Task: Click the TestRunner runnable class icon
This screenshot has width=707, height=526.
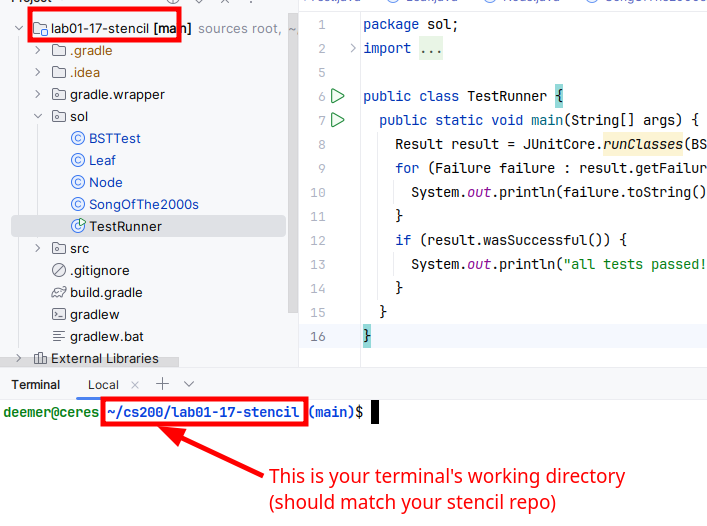Action: [78, 226]
